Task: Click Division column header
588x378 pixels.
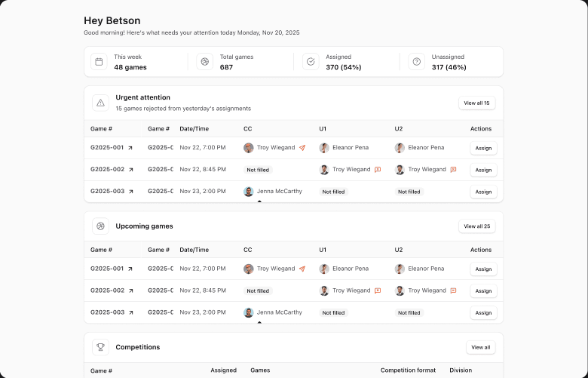Action: 461,370
